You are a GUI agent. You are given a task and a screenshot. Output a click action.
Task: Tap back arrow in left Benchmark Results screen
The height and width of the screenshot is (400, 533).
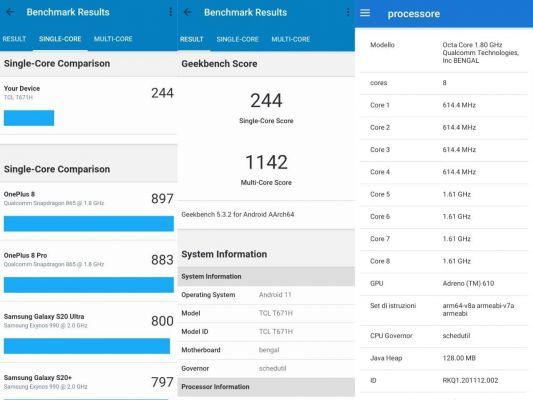pos(10,12)
